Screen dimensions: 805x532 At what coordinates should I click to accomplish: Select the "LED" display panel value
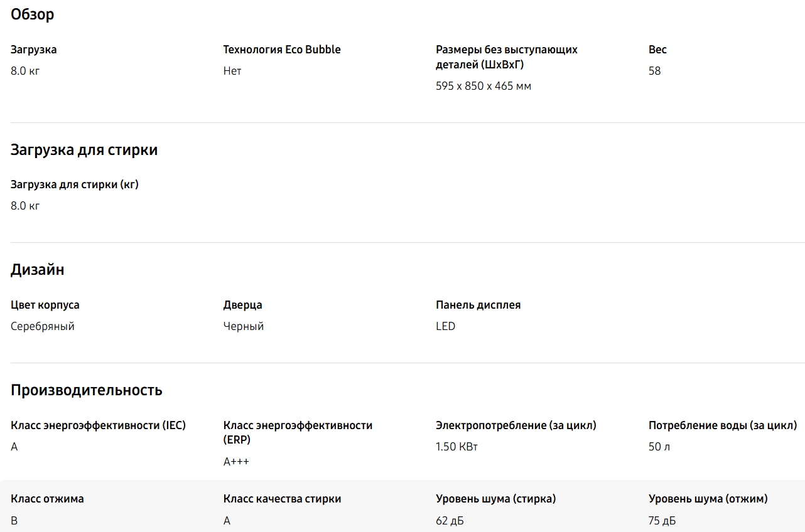click(445, 326)
